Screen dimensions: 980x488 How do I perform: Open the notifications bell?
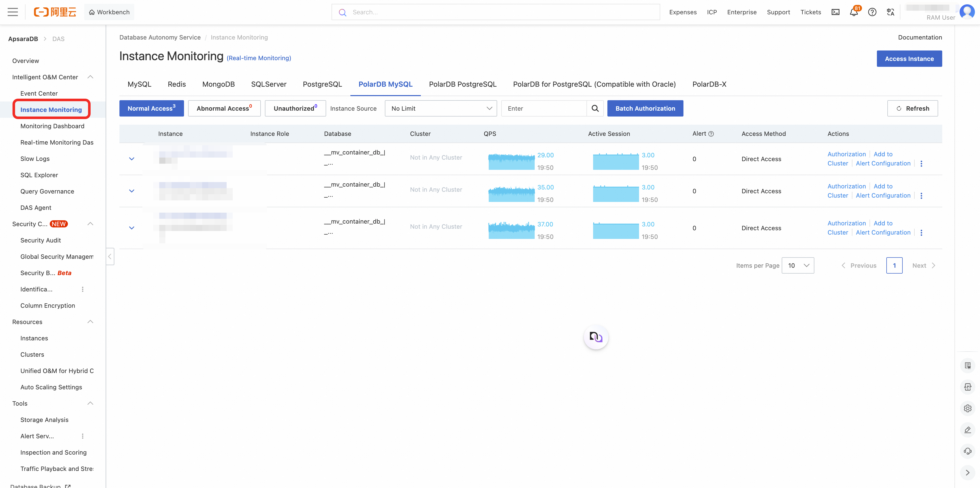(854, 12)
